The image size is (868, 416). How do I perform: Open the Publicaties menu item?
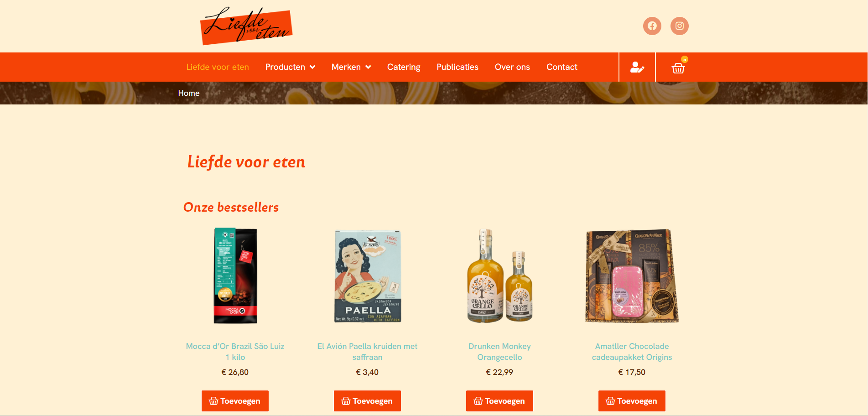pyautogui.click(x=457, y=67)
